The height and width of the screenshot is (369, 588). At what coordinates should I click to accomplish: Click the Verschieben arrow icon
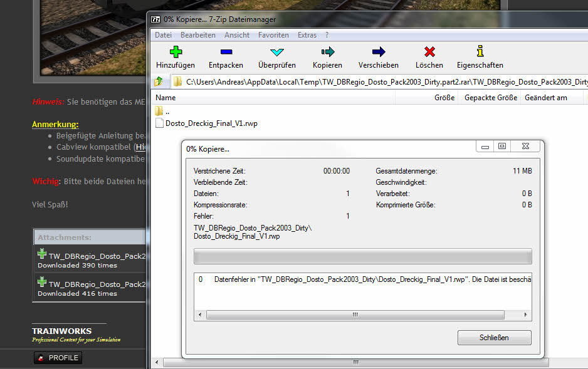(x=378, y=52)
